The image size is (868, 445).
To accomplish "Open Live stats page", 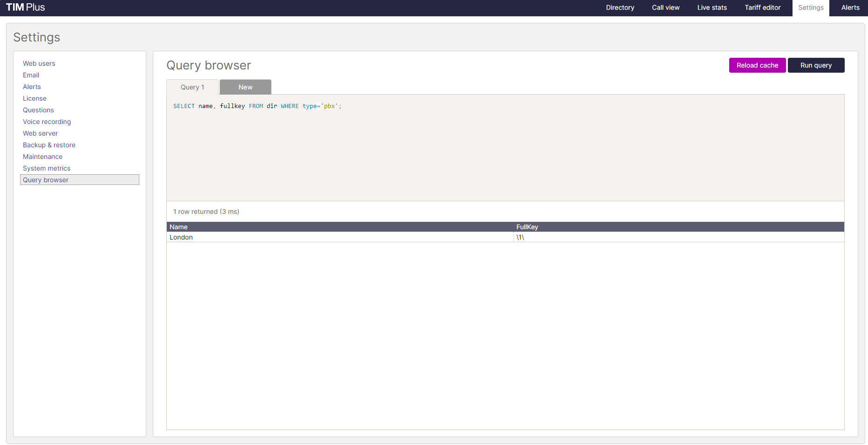I will pyautogui.click(x=712, y=7).
